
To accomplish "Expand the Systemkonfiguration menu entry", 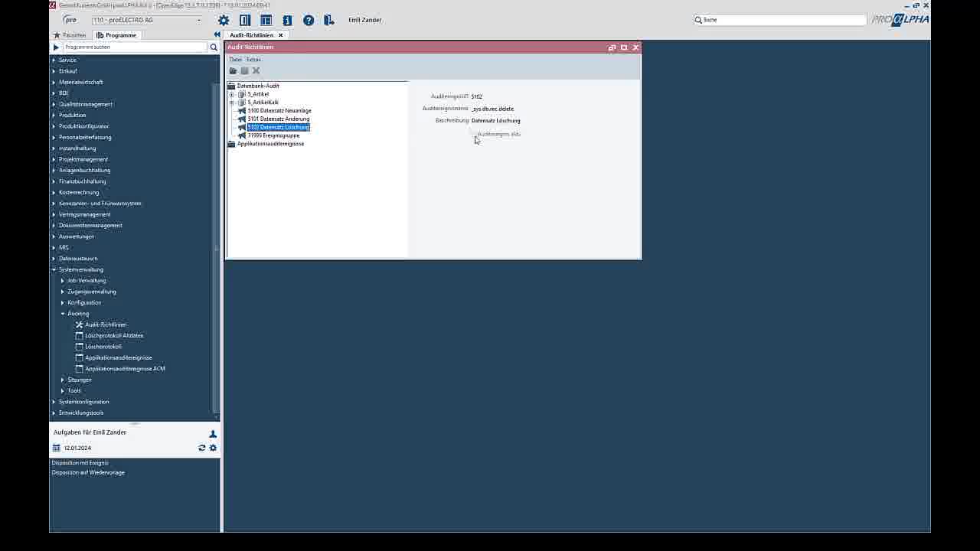I will [x=54, y=402].
